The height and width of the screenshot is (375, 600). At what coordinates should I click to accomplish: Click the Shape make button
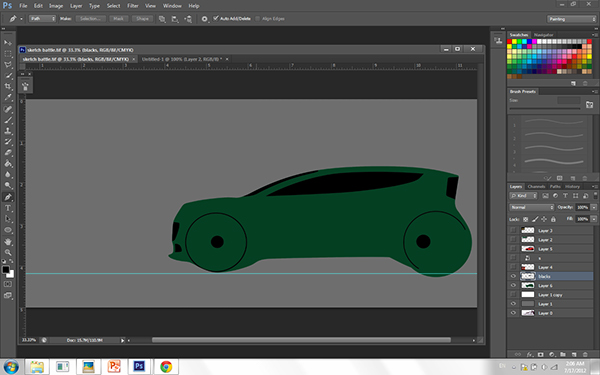142,18
